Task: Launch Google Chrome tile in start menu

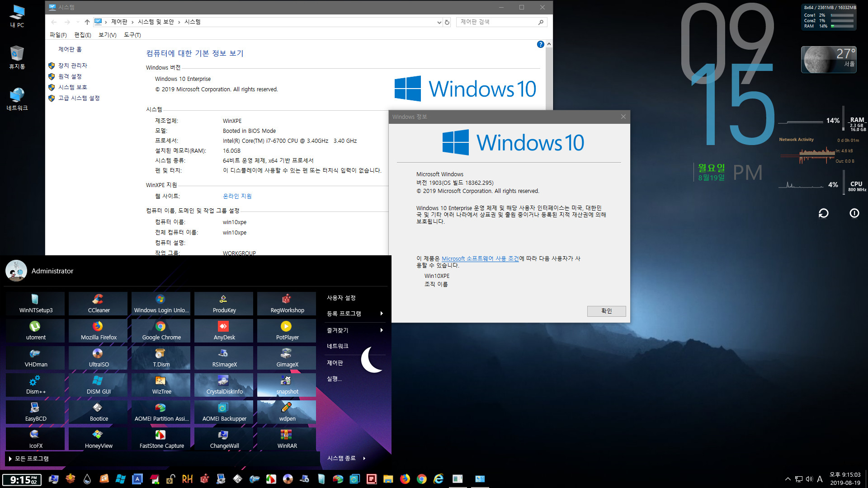Action: tap(161, 331)
